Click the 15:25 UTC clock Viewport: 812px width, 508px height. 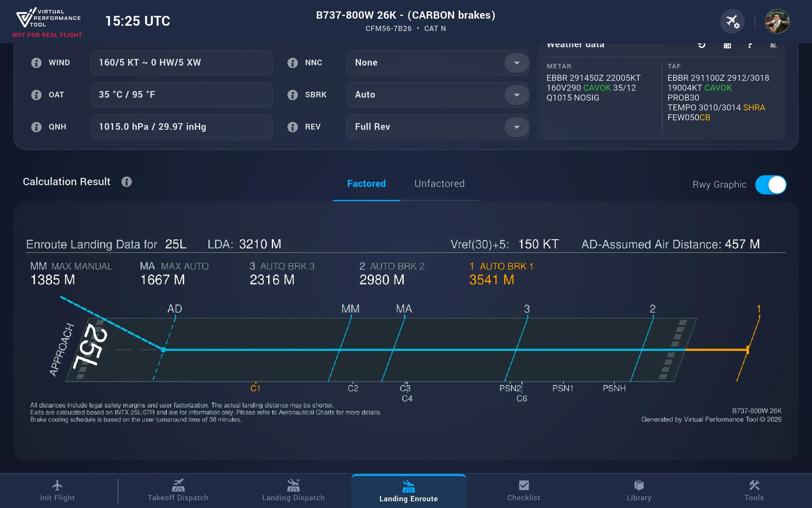tap(137, 21)
